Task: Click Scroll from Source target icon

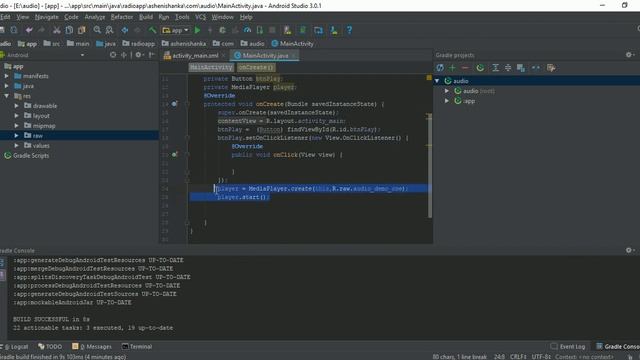Action: [113, 55]
